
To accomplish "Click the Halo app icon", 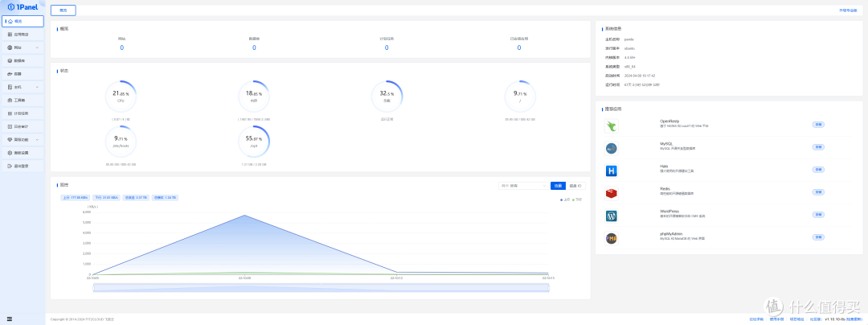I will click(x=611, y=171).
